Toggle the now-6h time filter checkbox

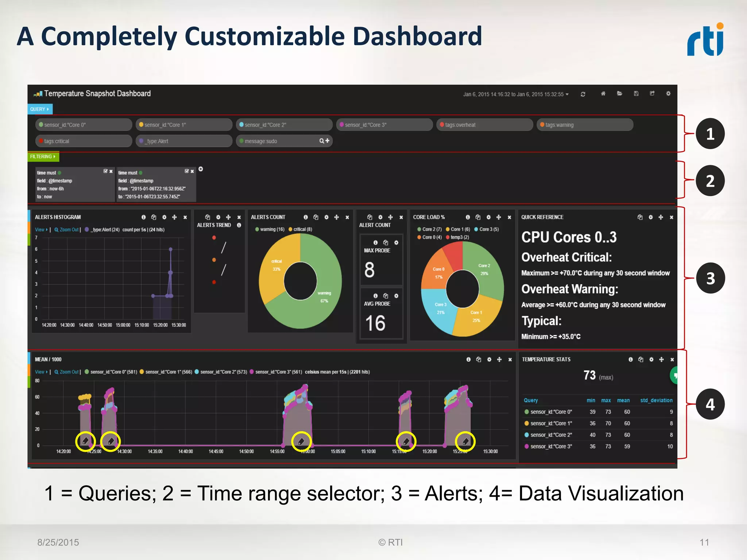(x=105, y=171)
